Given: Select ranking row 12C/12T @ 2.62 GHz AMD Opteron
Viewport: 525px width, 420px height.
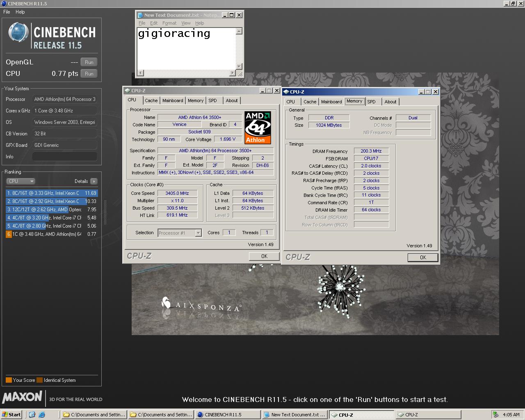Looking at the screenshot, I should (x=52, y=210).
